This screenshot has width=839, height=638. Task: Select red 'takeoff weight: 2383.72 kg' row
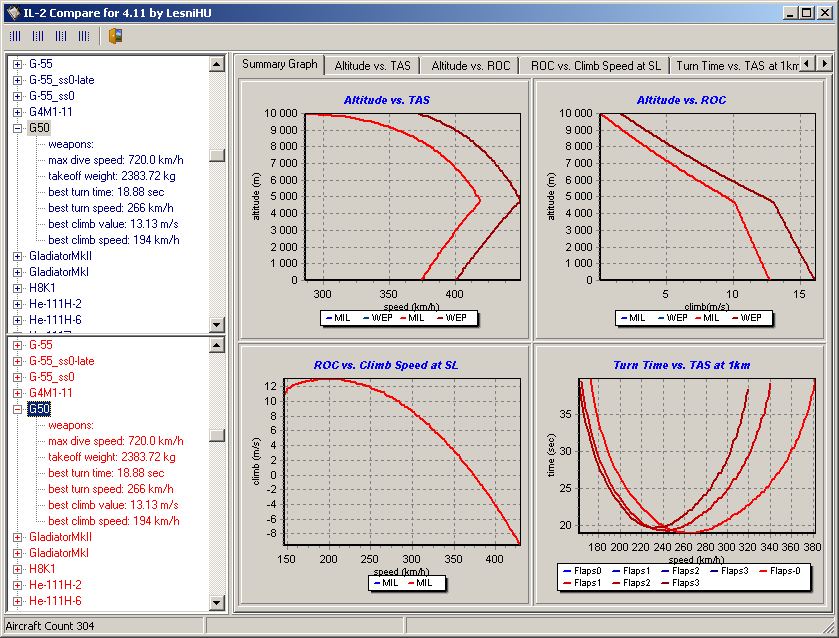click(x=112, y=458)
